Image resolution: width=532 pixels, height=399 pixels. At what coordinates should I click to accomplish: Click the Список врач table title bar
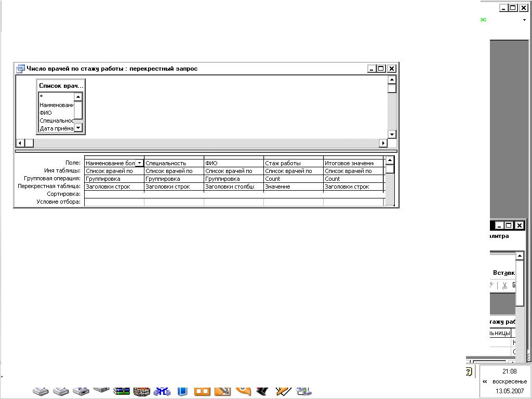pyautogui.click(x=61, y=86)
